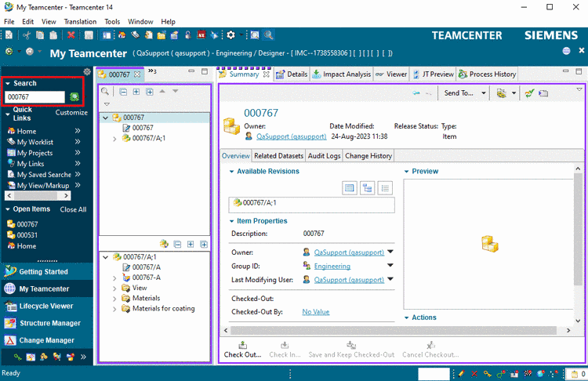
Task: Click the Paste clipboard toolbar icon
Action: 53,35
